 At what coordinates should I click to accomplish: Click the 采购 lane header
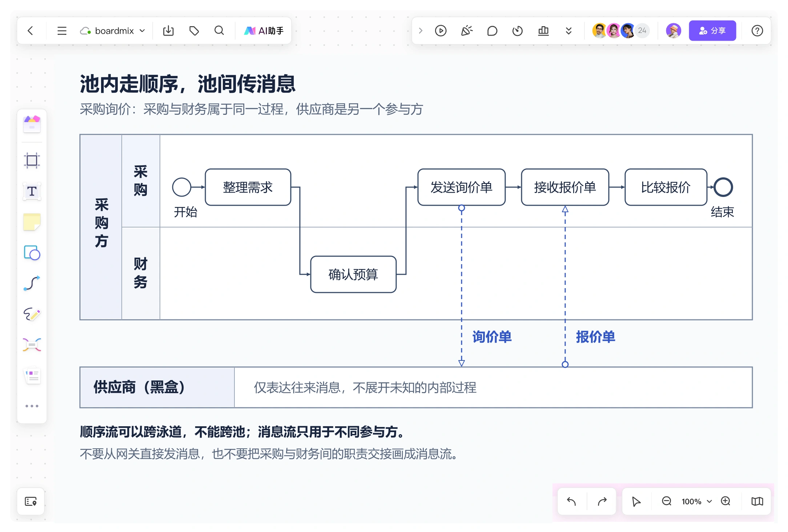(x=141, y=181)
